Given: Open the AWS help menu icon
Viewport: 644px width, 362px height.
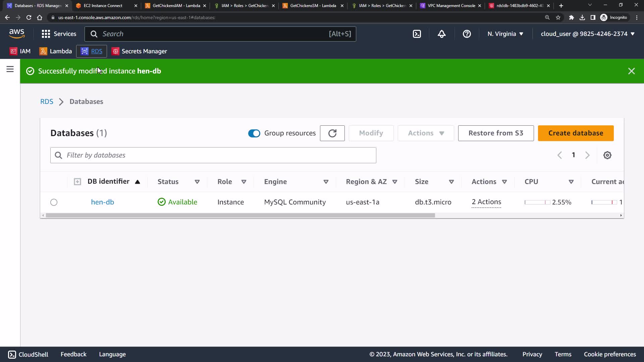Looking at the screenshot, I should [467, 34].
